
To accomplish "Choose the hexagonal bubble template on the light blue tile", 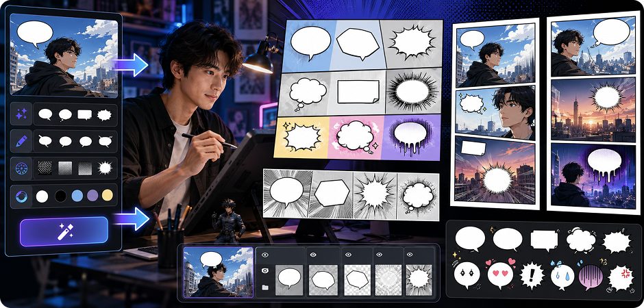I will [358, 44].
